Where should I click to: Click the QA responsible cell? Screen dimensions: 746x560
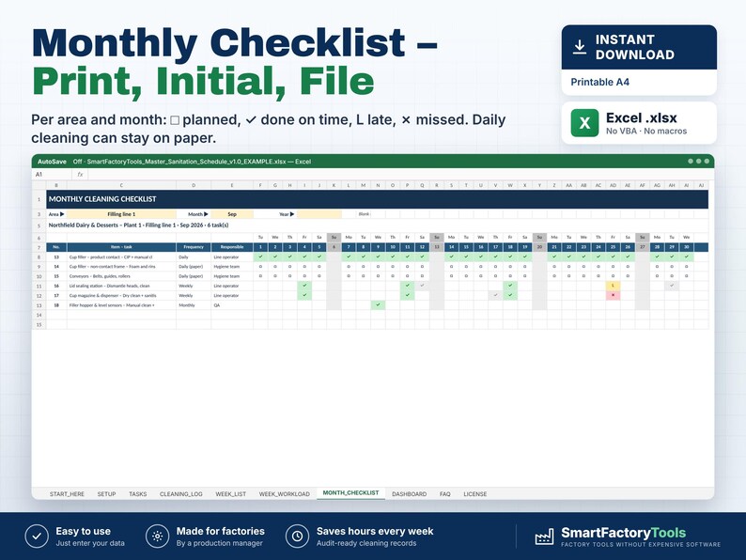pyautogui.click(x=232, y=305)
